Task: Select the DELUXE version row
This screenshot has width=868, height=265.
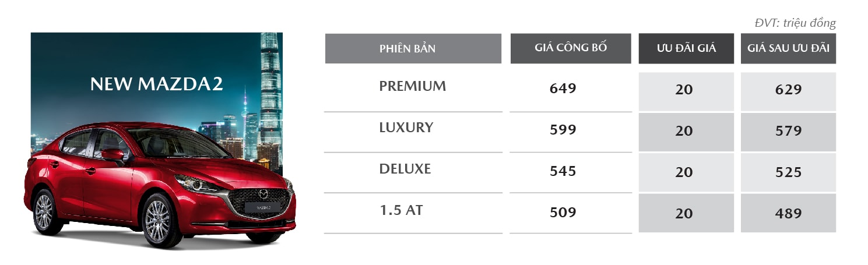Action: (405, 169)
